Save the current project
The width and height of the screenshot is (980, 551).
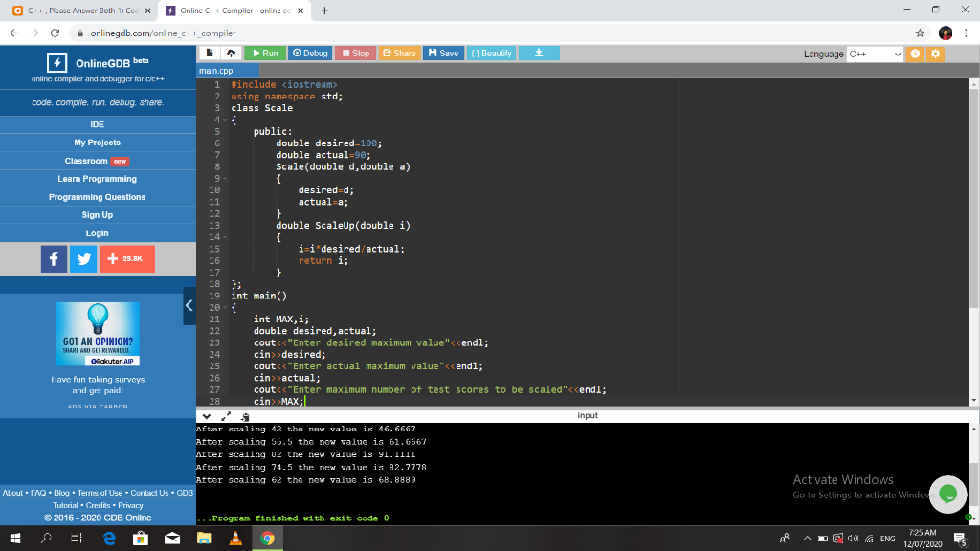pyautogui.click(x=444, y=54)
